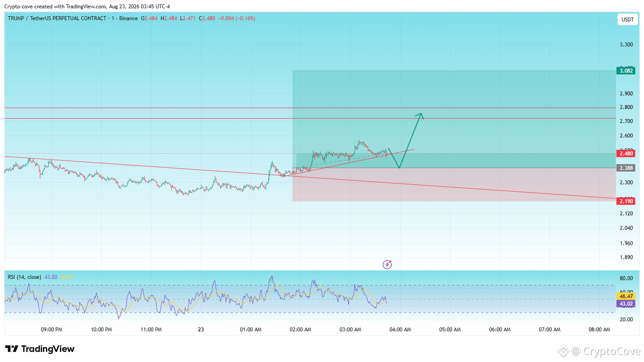Image resolution: width=644 pixels, height=362 pixels.
Task: Click the change value −0.004 (−0.16%)
Action: [237, 18]
